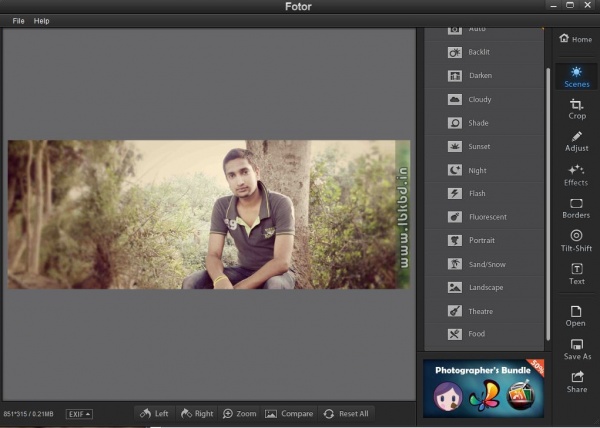Click the Fluorescent label text

(x=488, y=217)
